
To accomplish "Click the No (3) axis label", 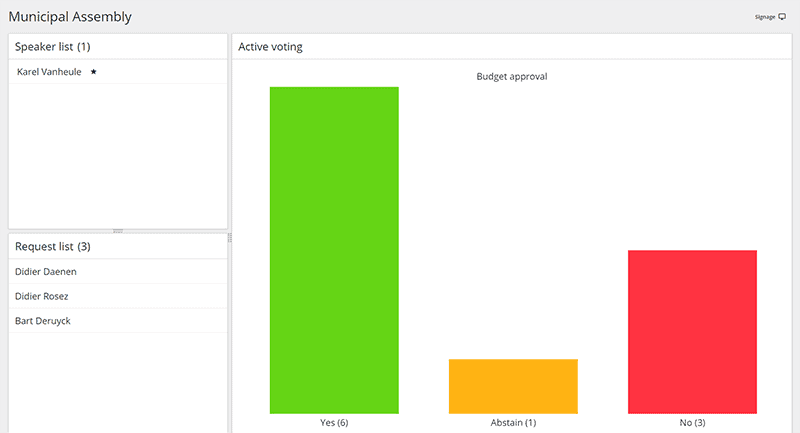I will [692, 422].
